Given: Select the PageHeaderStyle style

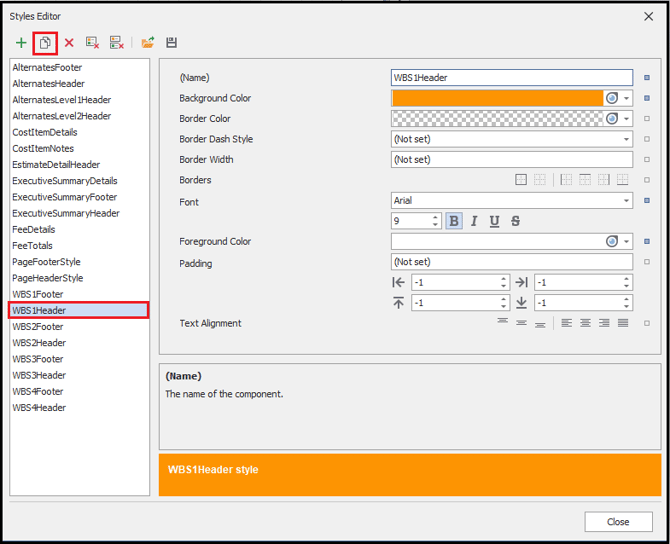Looking at the screenshot, I should 79,278.
